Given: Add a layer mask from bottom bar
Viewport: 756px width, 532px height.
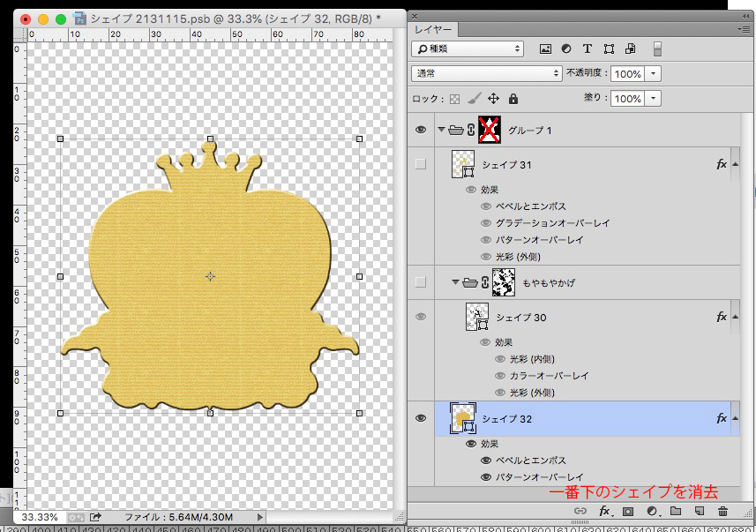Looking at the screenshot, I should click(x=628, y=512).
